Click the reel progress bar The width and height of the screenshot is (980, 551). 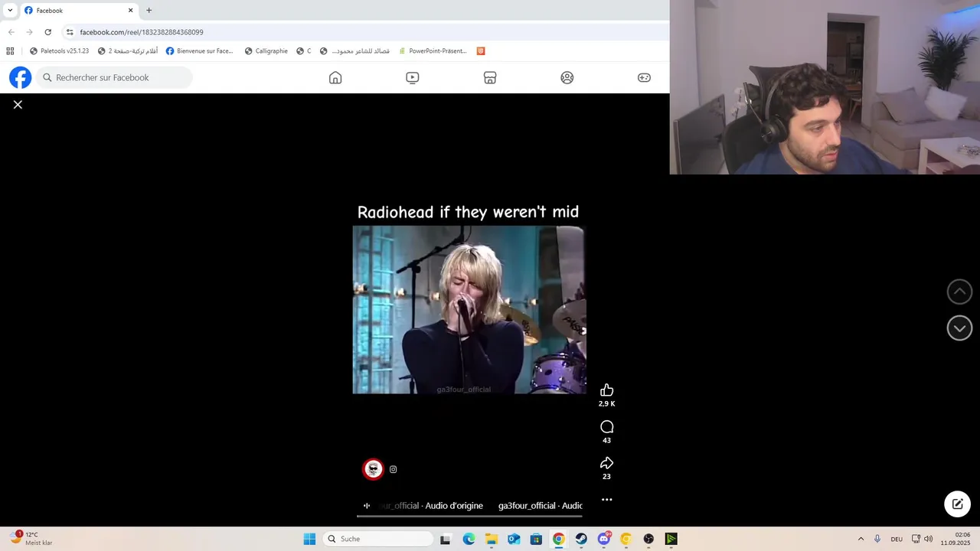pos(469,517)
